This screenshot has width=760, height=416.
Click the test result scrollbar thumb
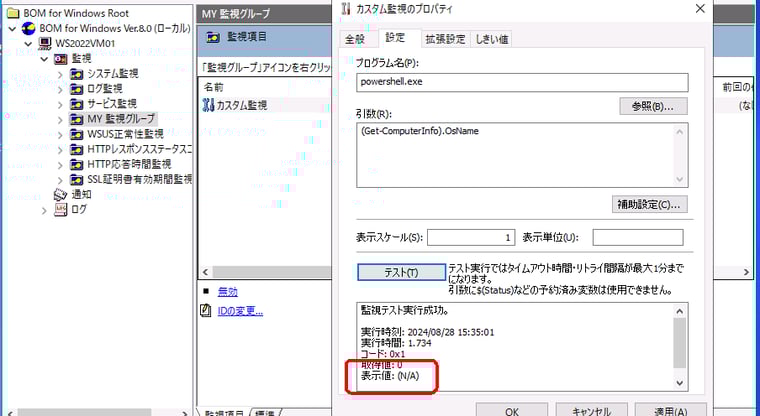680,343
